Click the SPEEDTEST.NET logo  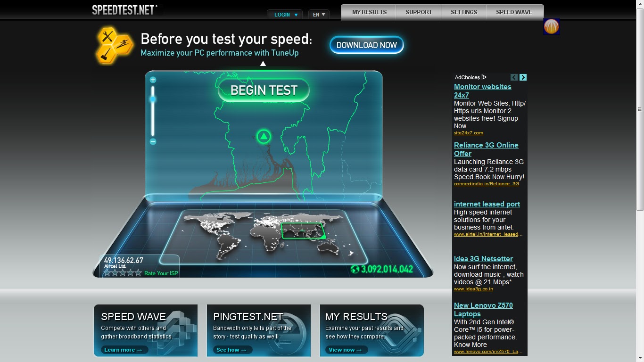125,10
